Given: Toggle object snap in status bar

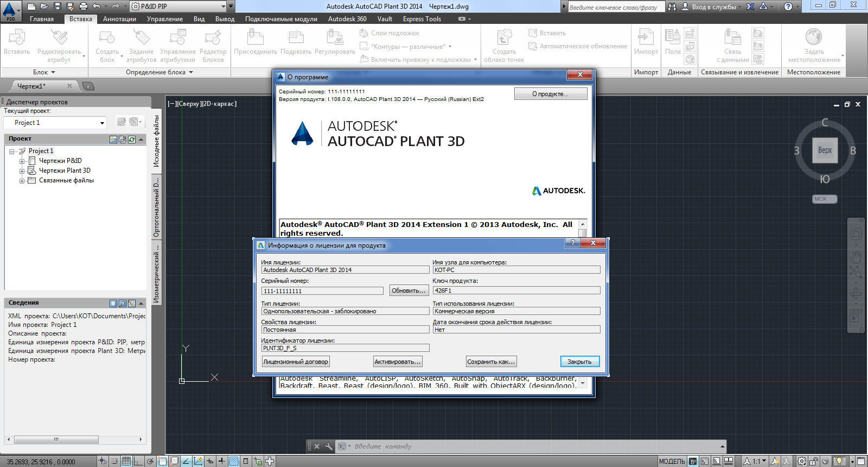Looking at the screenshot, I should point(162,461).
